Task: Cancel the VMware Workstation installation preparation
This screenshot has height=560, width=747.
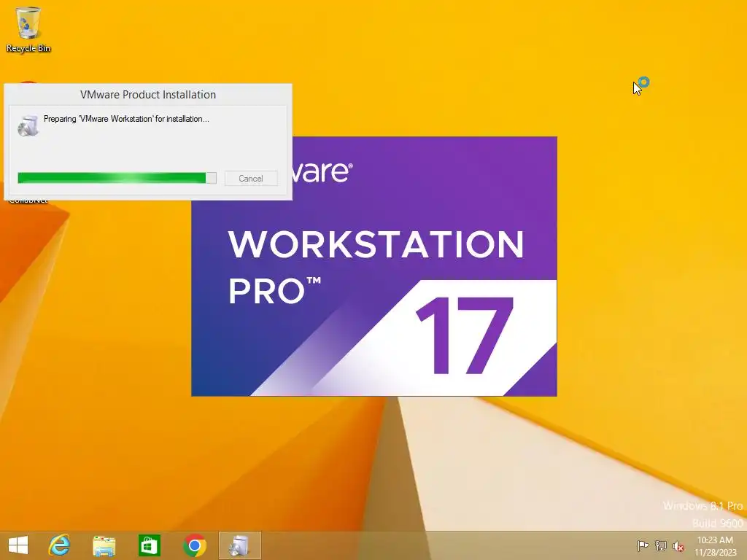Action: coord(251,178)
